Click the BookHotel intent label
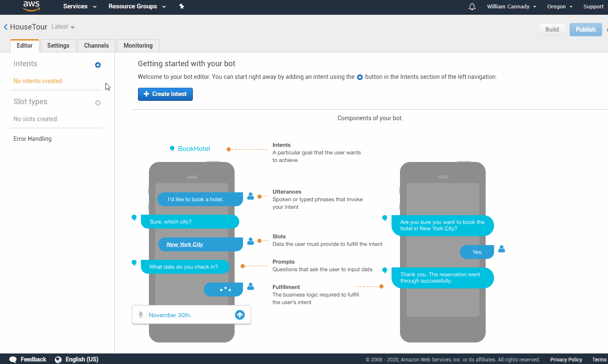This screenshot has width=608, height=364. point(194,148)
